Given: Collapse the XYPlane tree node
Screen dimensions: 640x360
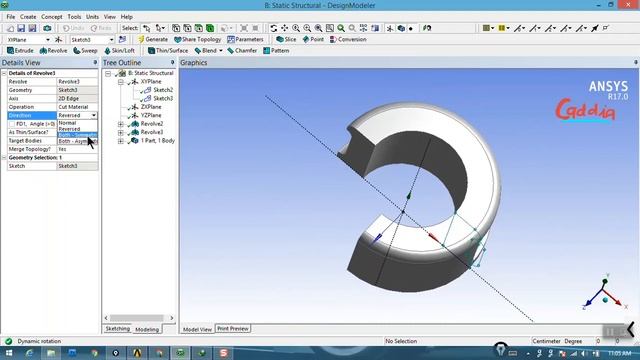Looking at the screenshot, I should 121,82.
